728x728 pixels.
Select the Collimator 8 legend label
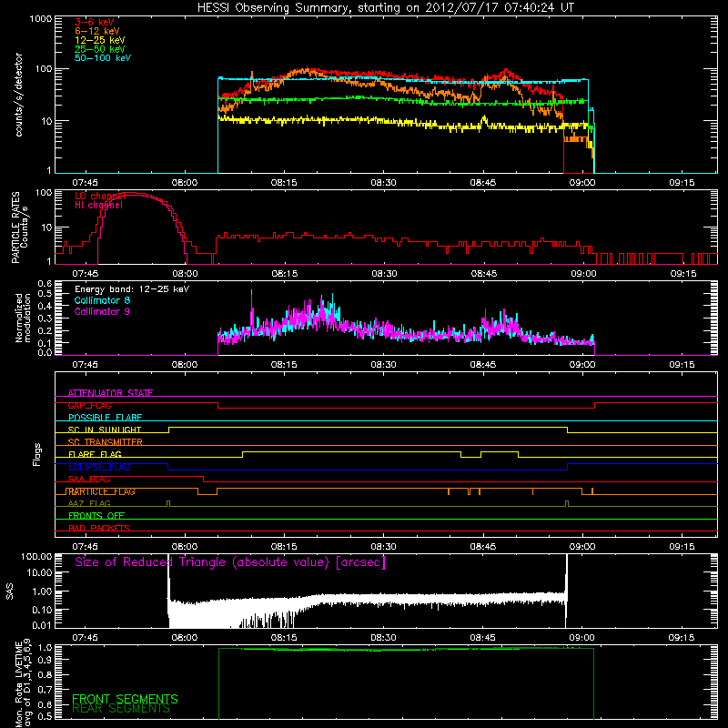point(102,300)
